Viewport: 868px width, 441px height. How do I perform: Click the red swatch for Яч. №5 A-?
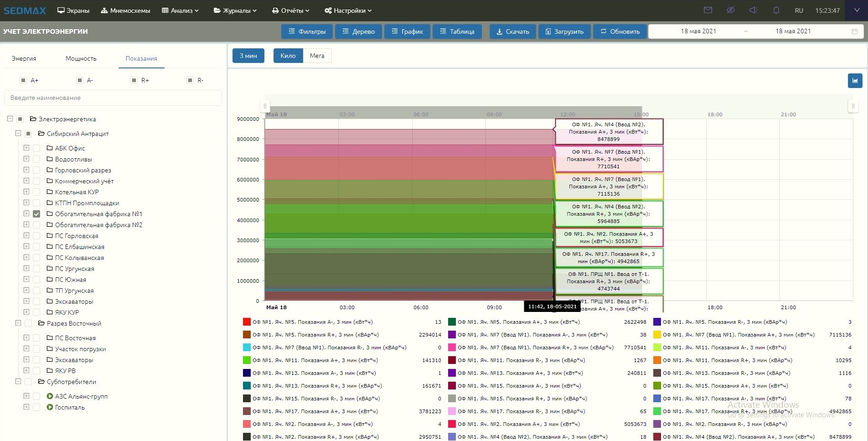point(247,322)
